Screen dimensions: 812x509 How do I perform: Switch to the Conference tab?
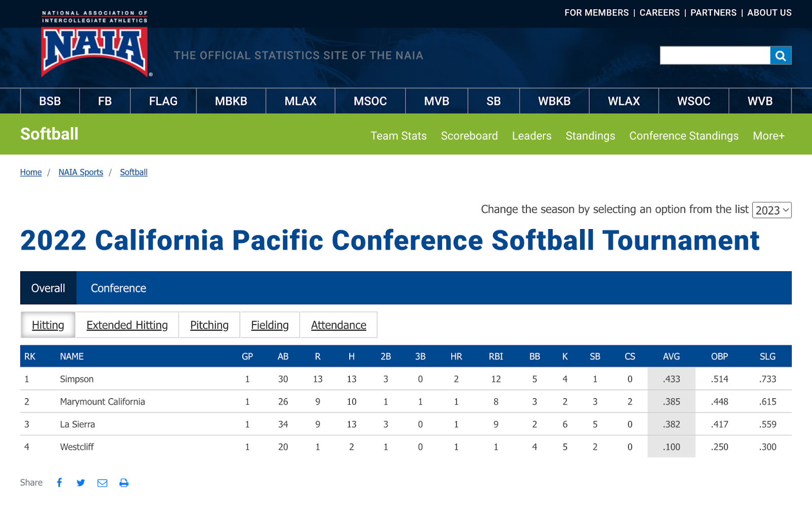(x=118, y=288)
